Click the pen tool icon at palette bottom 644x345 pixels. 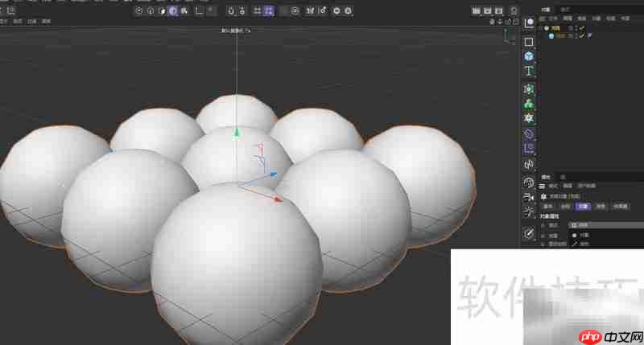click(x=529, y=233)
